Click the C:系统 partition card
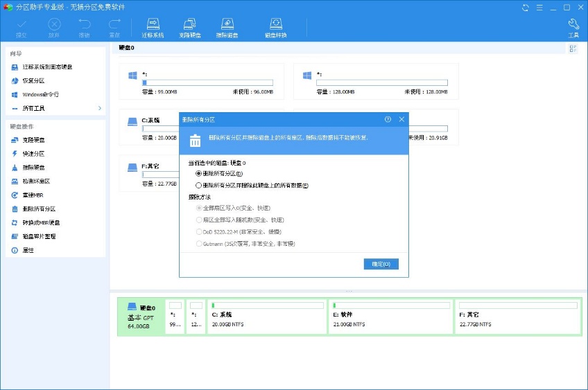588x390 pixels. tap(149, 127)
